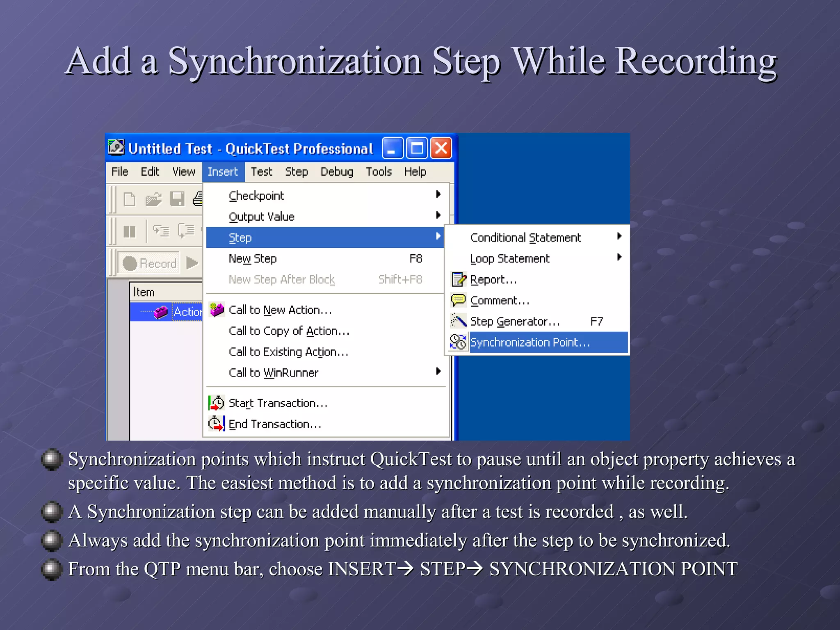Click the Start Transaction clock icon
840x630 pixels.
[x=217, y=403]
